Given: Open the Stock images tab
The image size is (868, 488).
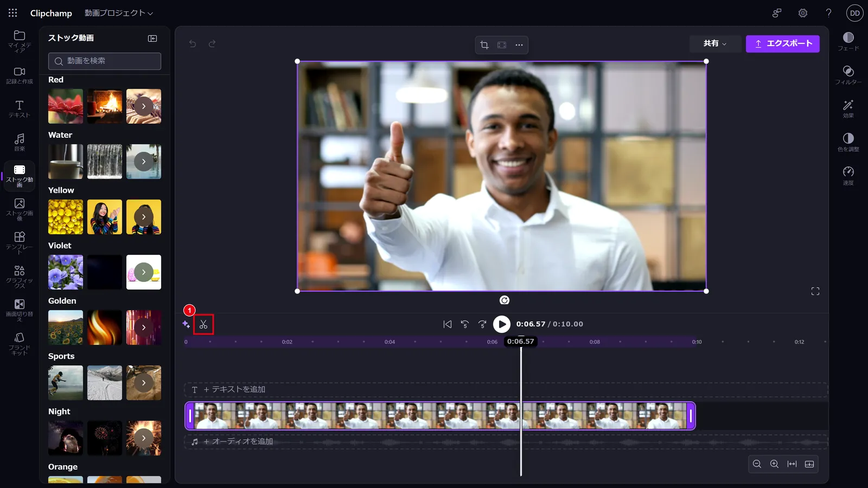Looking at the screenshot, I should (x=20, y=209).
